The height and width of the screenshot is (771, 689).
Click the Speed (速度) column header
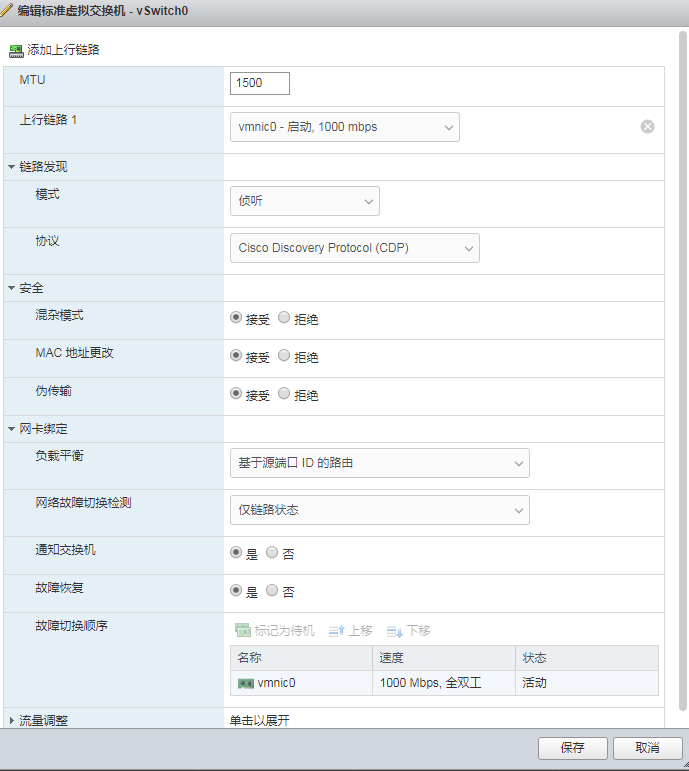click(x=444, y=658)
